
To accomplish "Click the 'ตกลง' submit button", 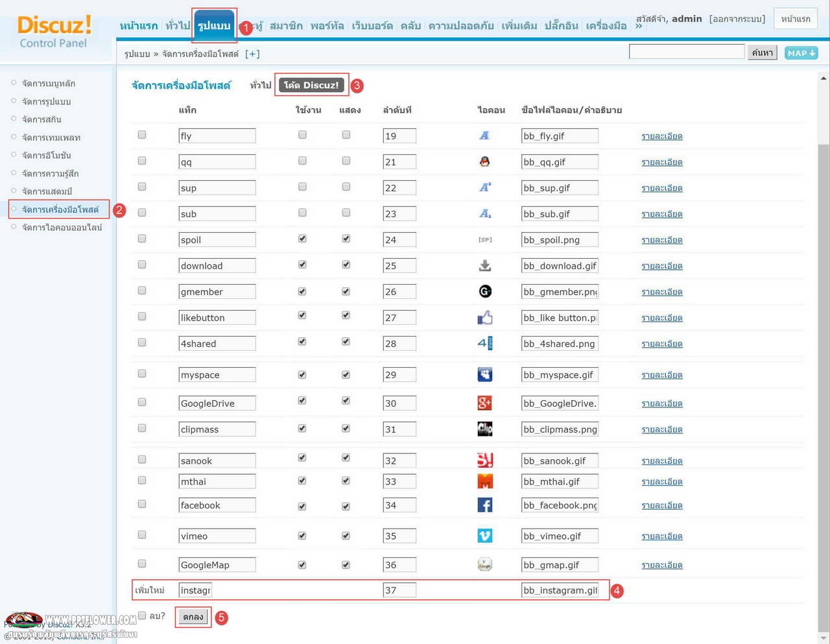I will click(193, 617).
